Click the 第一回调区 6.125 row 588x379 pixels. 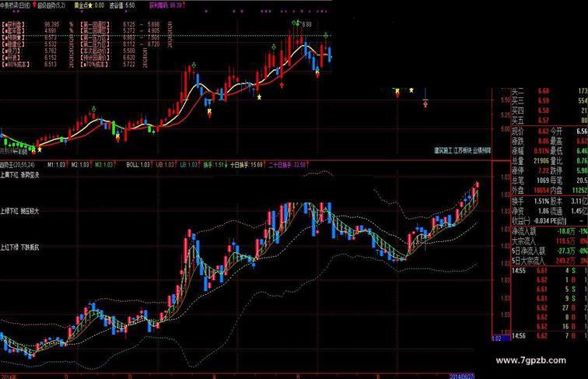[x=126, y=24]
